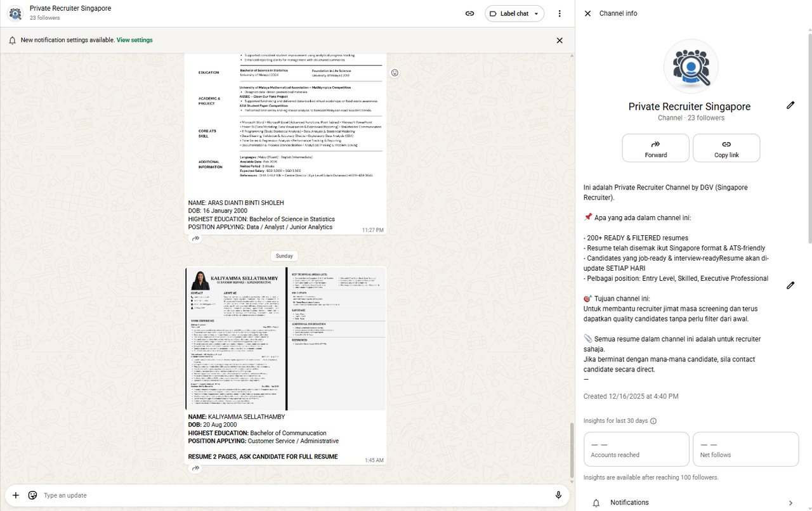Open Notifications settings row
This screenshot has height=511, width=812.
[693, 503]
